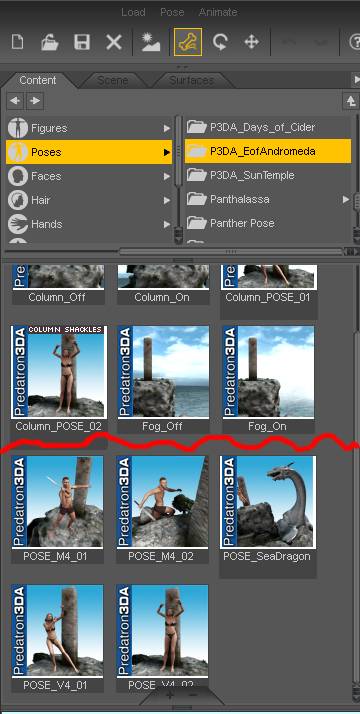Screen dimensions: 360x714
Task: Click the Faces category head icon
Action: coord(17,176)
